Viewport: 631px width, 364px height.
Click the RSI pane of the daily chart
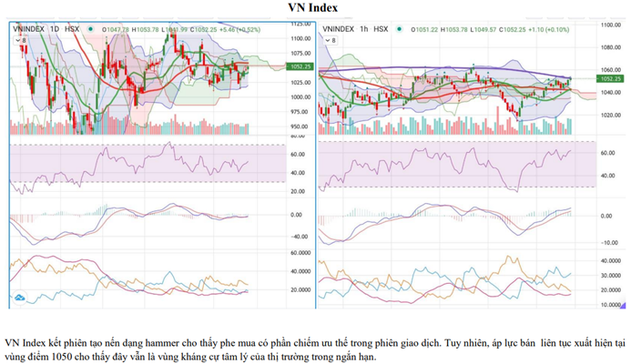click(146, 168)
